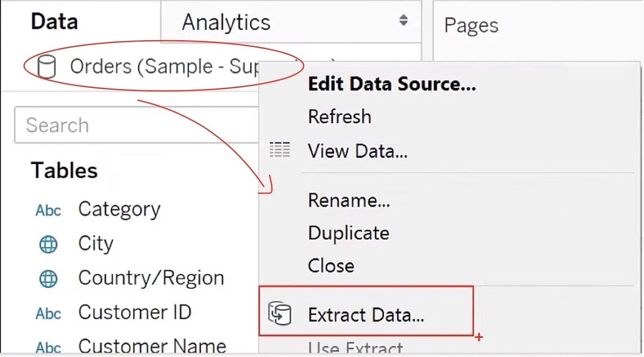Select the Abc text icon next to Category
Screen dimensions: 644x357
(48, 210)
